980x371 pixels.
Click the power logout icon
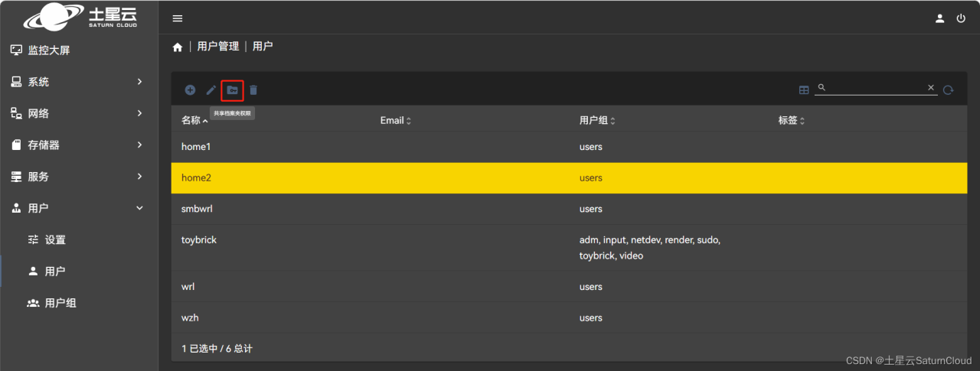pyautogui.click(x=961, y=18)
